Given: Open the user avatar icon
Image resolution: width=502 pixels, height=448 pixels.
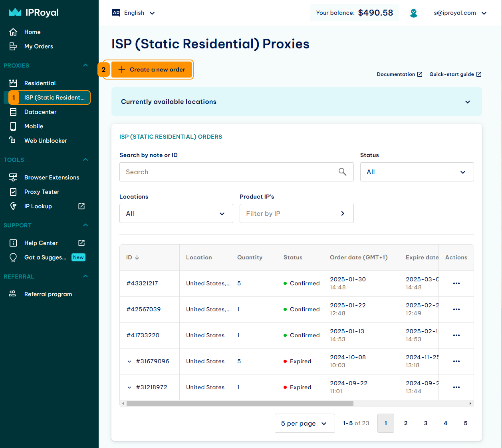Looking at the screenshot, I should coord(414,13).
